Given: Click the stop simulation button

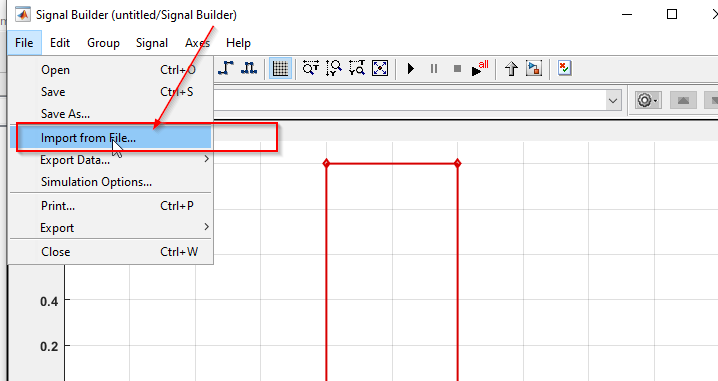Looking at the screenshot, I should pyautogui.click(x=457, y=69).
